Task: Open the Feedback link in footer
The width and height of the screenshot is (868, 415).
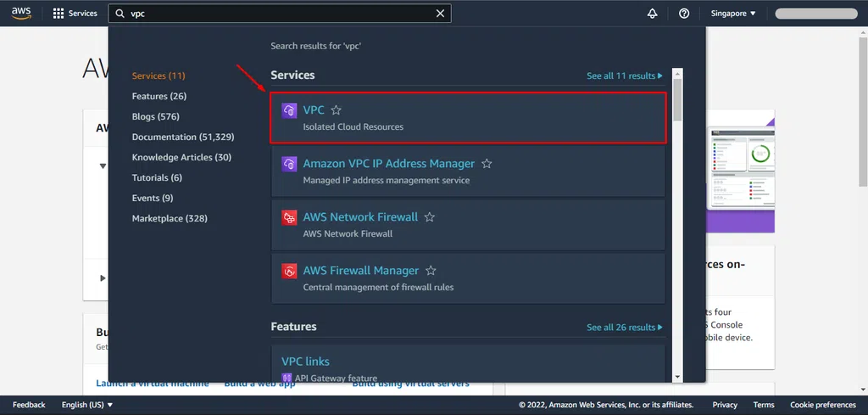Action: click(x=29, y=405)
